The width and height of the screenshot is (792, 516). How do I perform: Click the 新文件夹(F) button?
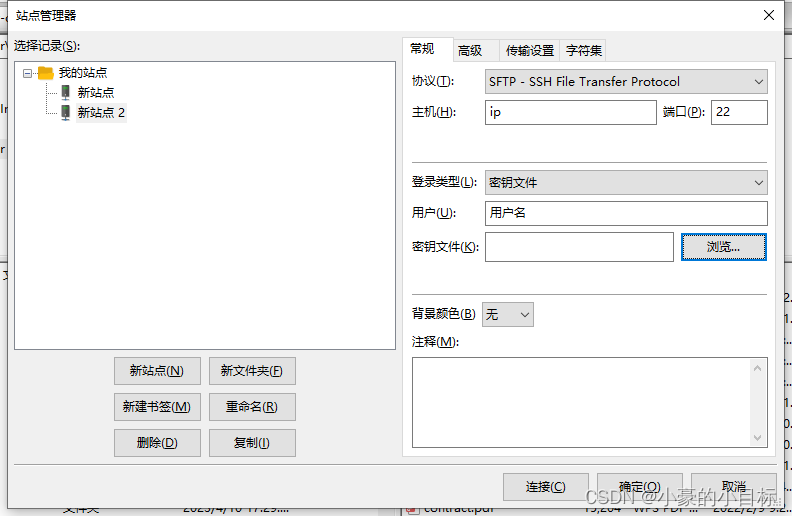point(252,371)
